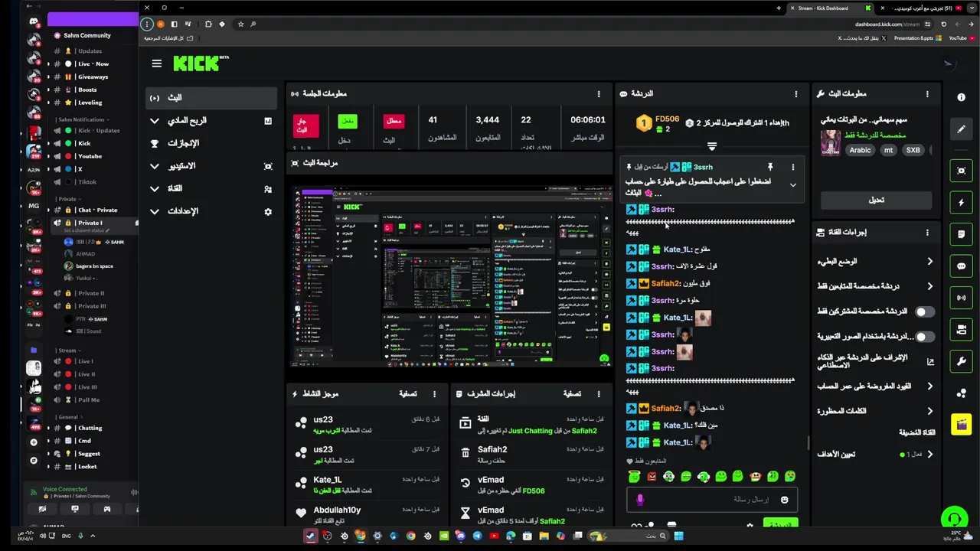Open Discord Leveling channel
Image resolution: width=980 pixels, height=551 pixels.
(90, 103)
